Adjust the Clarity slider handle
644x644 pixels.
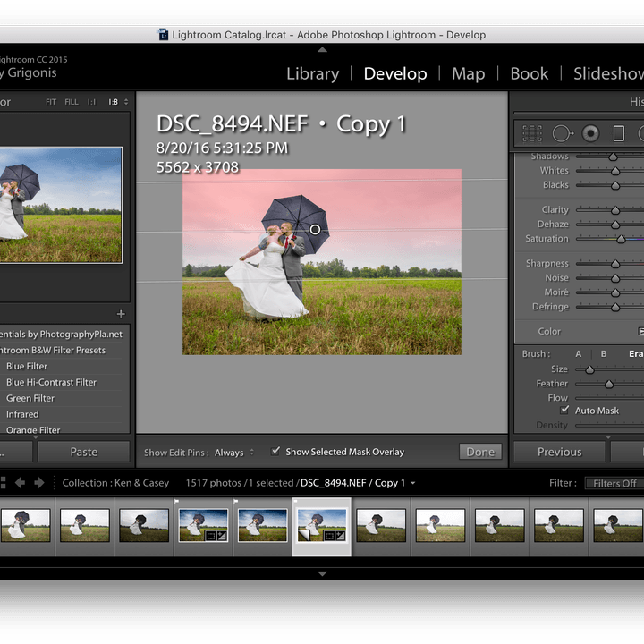point(615,210)
